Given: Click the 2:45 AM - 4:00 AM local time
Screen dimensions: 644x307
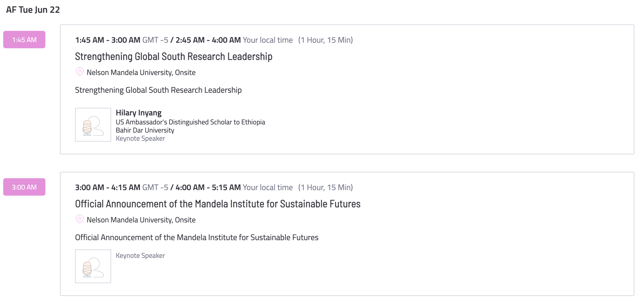Looking at the screenshot, I should click(208, 40).
